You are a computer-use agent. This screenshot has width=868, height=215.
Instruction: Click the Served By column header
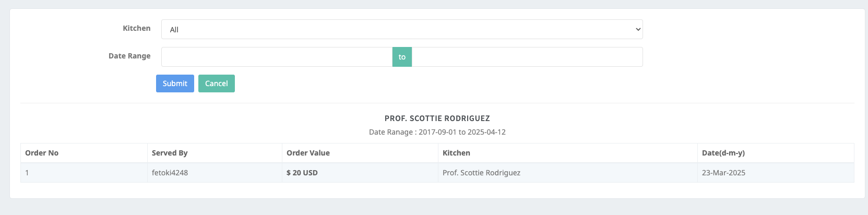pyautogui.click(x=170, y=153)
